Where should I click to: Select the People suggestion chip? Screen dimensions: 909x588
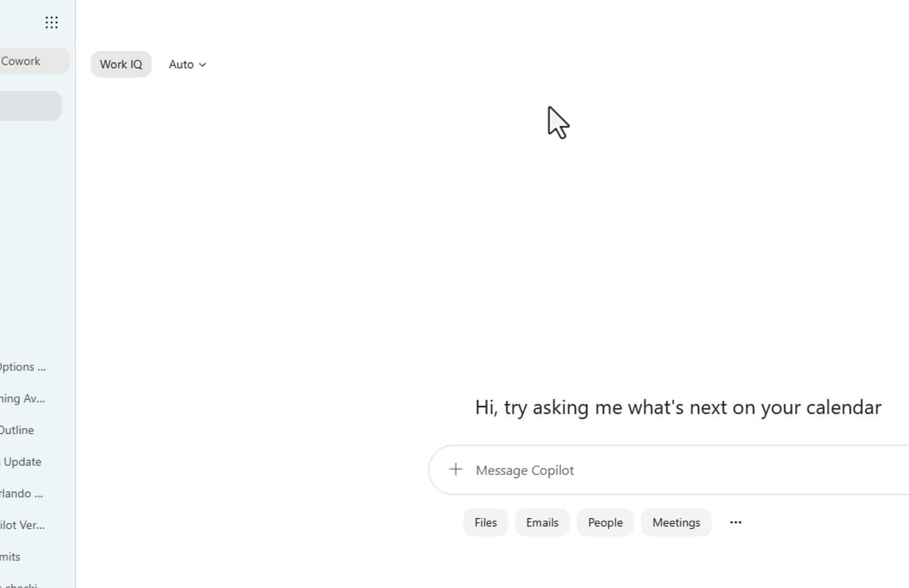pos(605,523)
